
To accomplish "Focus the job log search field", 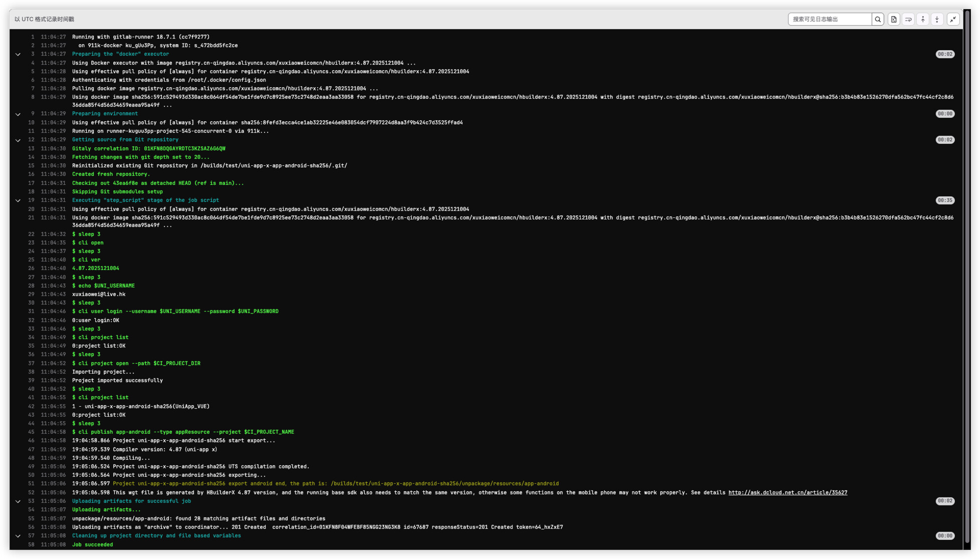I will (830, 19).
